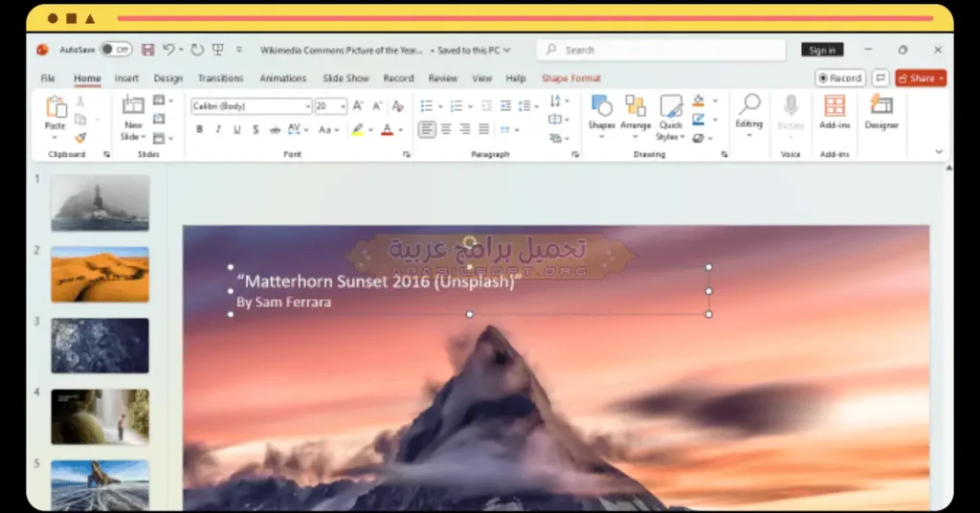Click the Decrease Indent icon
980x513 pixels.
click(x=487, y=106)
